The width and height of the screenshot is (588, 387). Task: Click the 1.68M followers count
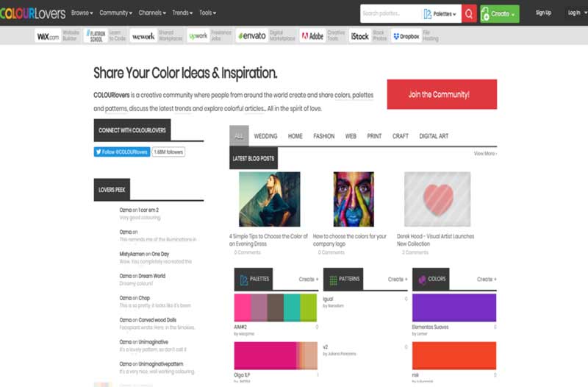coord(168,152)
